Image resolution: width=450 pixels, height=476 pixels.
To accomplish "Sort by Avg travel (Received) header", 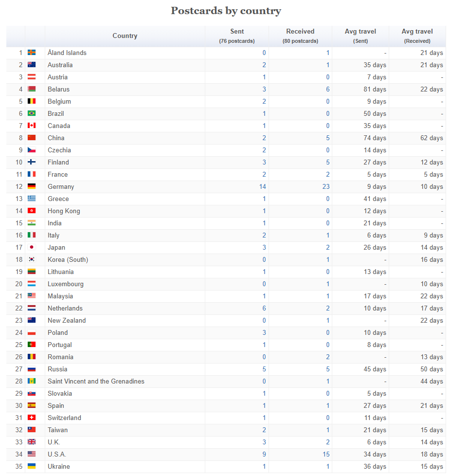I will point(417,36).
